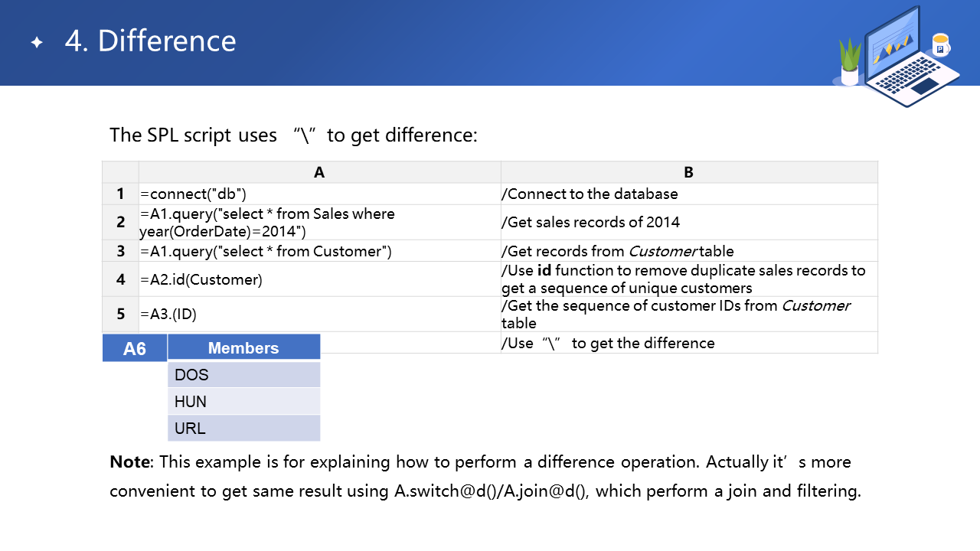
Task: Click the sparkle star icon beside the title
Action: coord(37,43)
